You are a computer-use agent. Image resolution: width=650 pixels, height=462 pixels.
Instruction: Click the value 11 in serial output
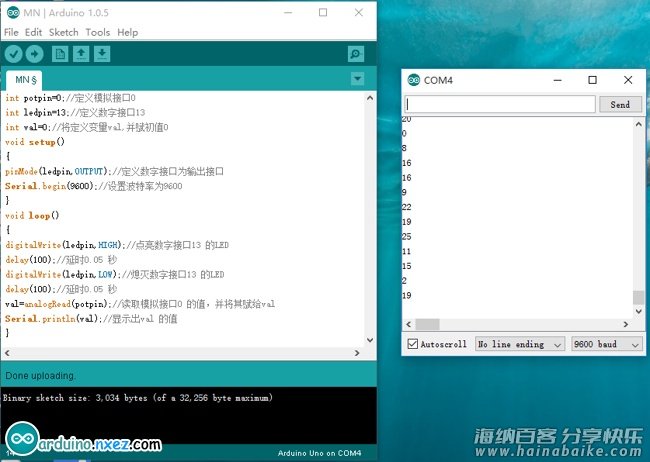(x=406, y=251)
